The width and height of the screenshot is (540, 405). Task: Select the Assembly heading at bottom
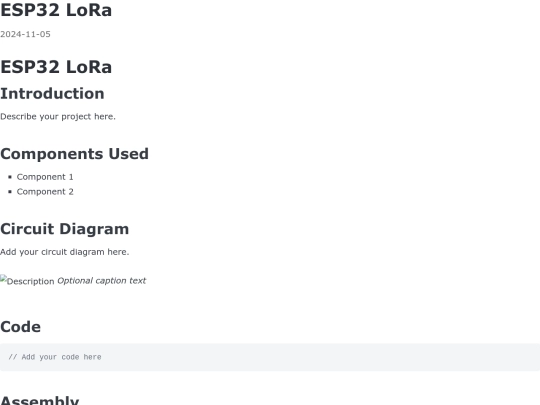[x=40, y=400]
